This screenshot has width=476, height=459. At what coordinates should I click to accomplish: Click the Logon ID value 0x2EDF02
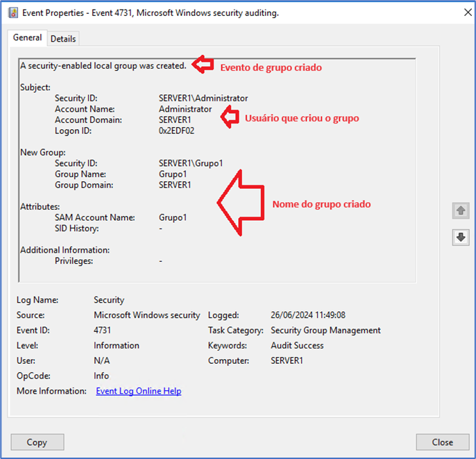[x=178, y=131]
